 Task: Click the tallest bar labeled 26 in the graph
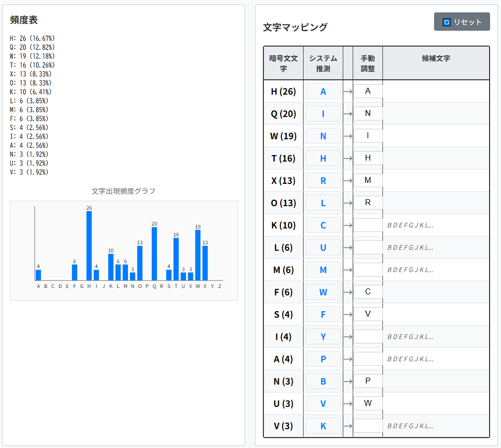[89, 246]
